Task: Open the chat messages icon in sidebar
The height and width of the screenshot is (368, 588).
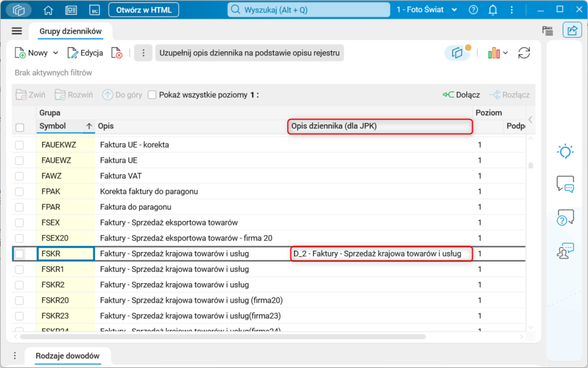Action: point(566,184)
